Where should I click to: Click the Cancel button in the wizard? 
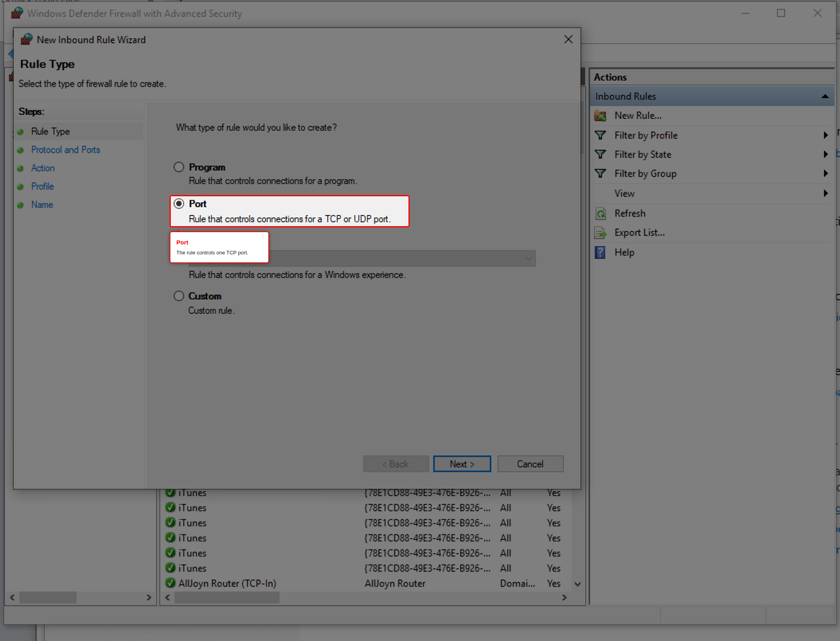530,464
